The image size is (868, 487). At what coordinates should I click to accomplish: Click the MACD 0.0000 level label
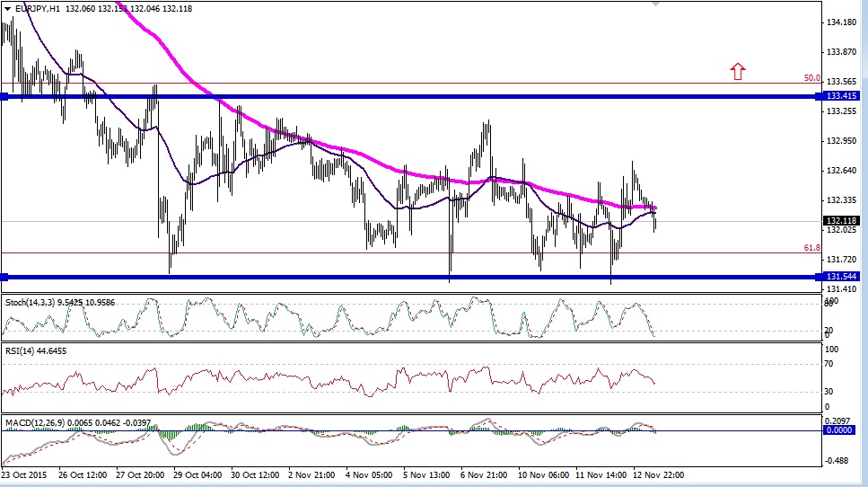[x=838, y=429]
